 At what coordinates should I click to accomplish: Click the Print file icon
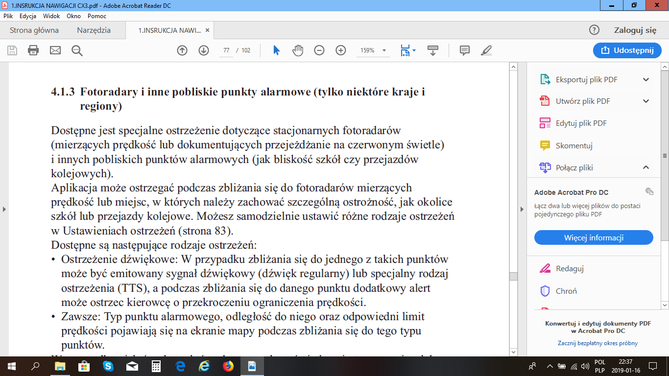coord(33,50)
